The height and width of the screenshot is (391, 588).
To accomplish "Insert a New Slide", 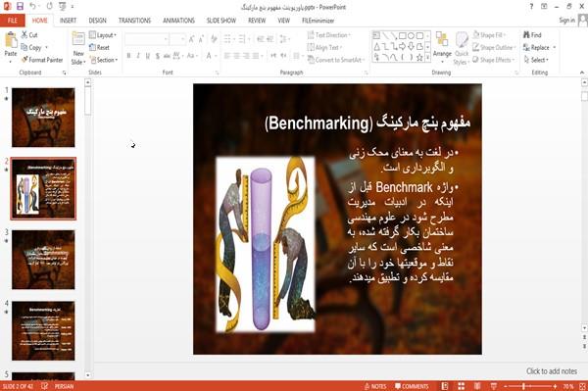I will (78, 48).
